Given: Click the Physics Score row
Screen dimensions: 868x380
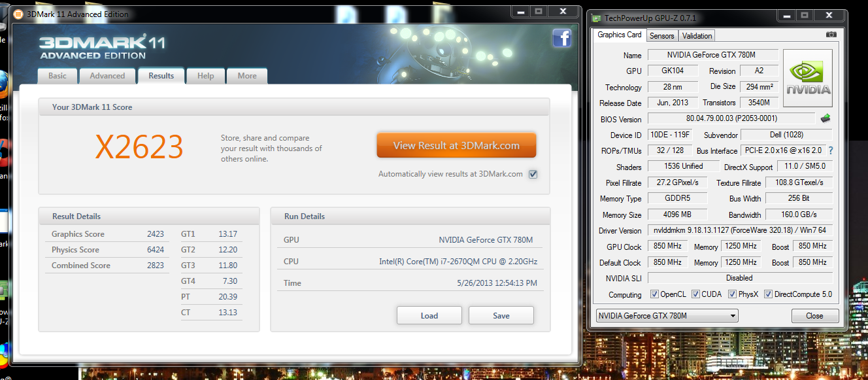Looking at the screenshot, I should [x=108, y=250].
